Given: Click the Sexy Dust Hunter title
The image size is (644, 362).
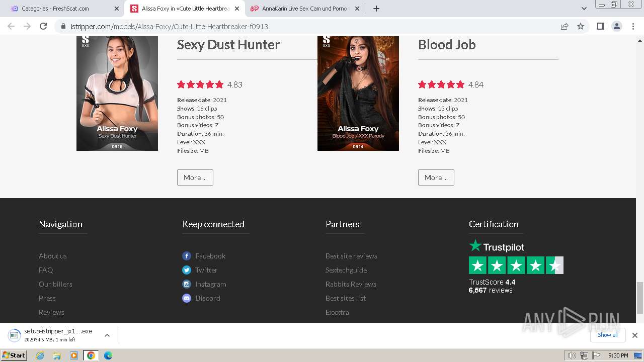Looking at the screenshot, I should click(228, 45).
